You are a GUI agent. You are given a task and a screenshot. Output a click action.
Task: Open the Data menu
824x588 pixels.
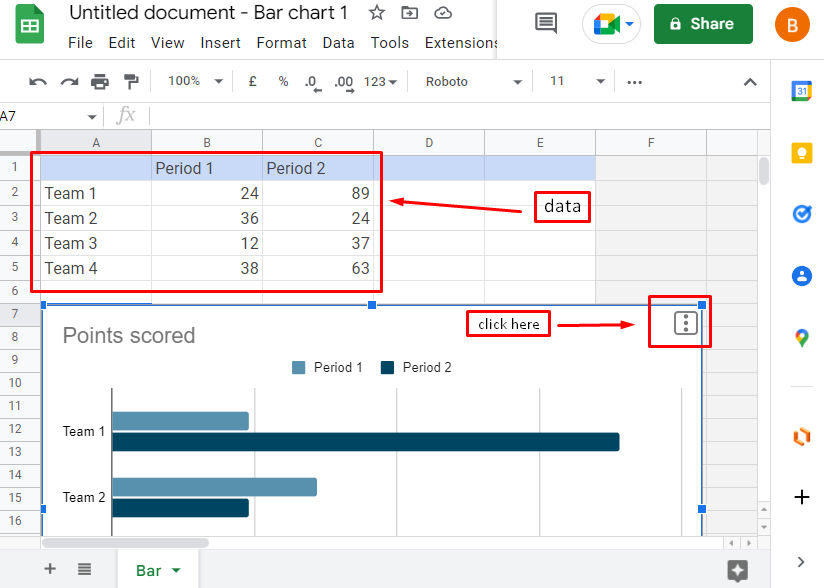[x=338, y=43]
